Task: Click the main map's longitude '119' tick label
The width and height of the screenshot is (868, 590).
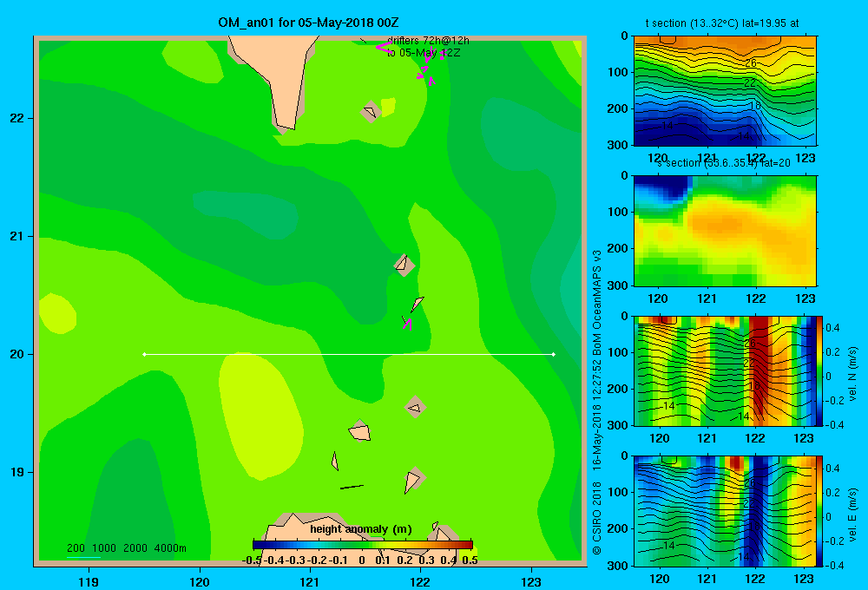Action: pos(89,581)
